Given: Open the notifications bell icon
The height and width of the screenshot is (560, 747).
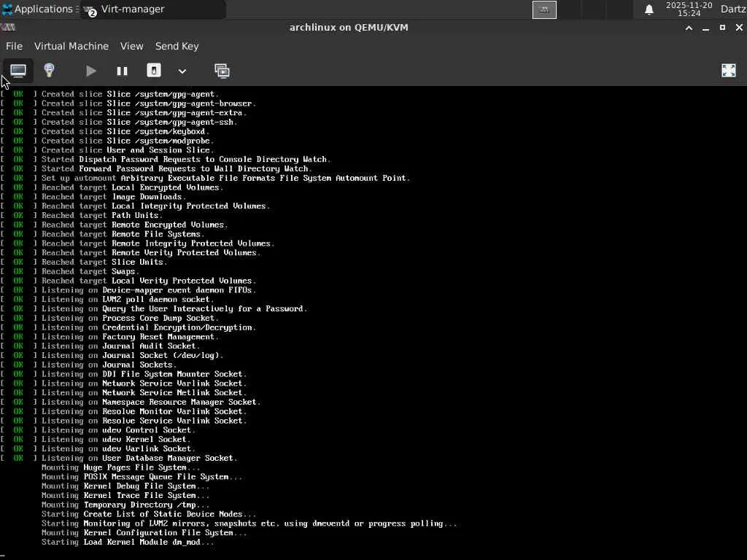Looking at the screenshot, I should pyautogui.click(x=649, y=9).
